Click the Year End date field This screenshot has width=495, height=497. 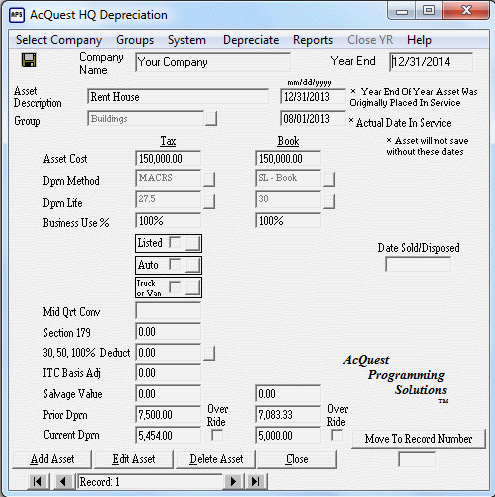(x=431, y=62)
